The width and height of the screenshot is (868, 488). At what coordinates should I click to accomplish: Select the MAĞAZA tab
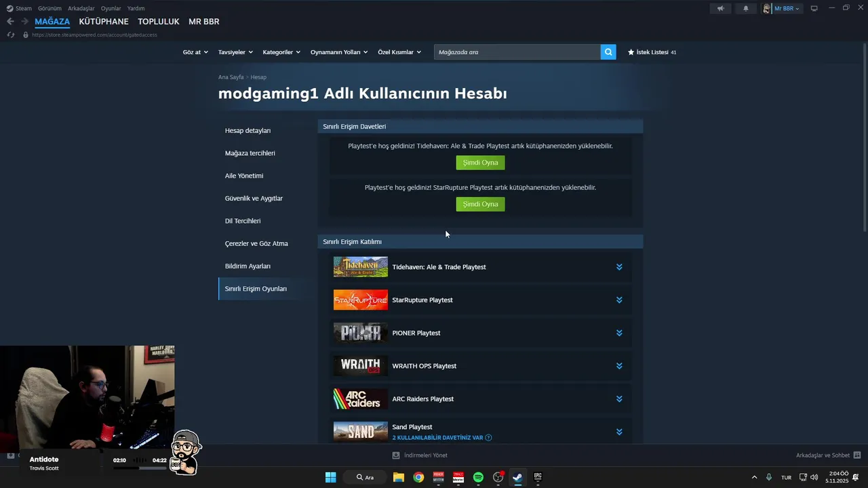[52, 22]
